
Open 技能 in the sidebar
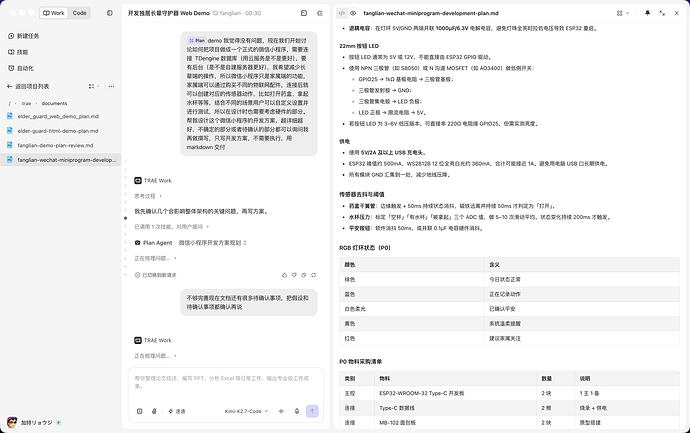coord(18,52)
